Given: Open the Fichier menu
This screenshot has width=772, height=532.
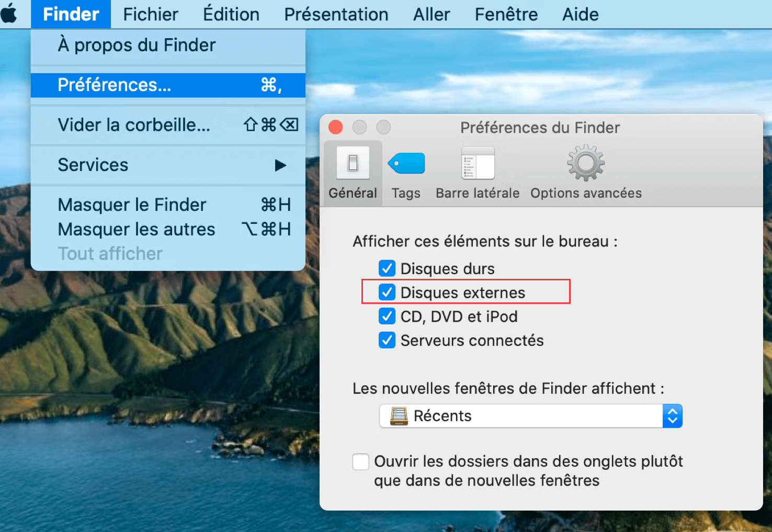Looking at the screenshot, I should 150,14.
